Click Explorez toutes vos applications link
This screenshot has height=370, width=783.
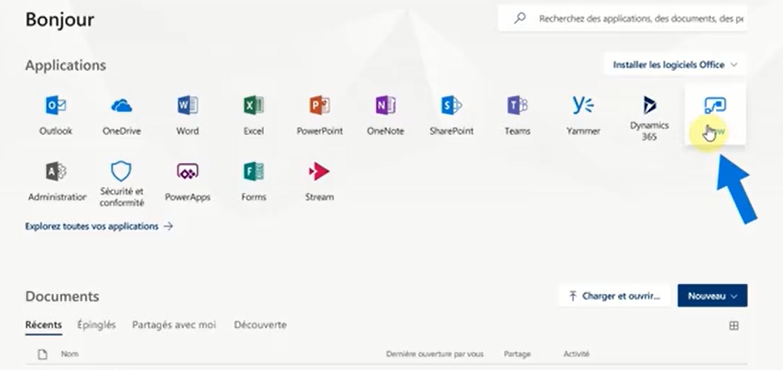coord(99,226)
